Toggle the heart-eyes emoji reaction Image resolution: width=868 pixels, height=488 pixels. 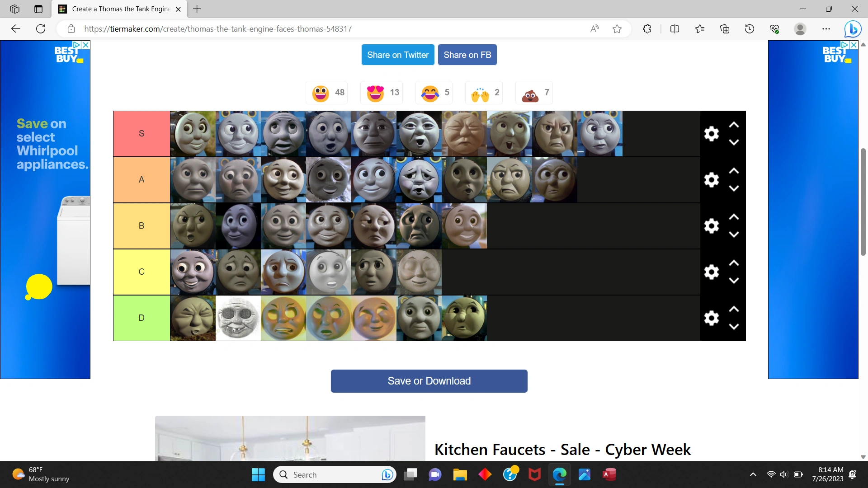pos(375,93)
